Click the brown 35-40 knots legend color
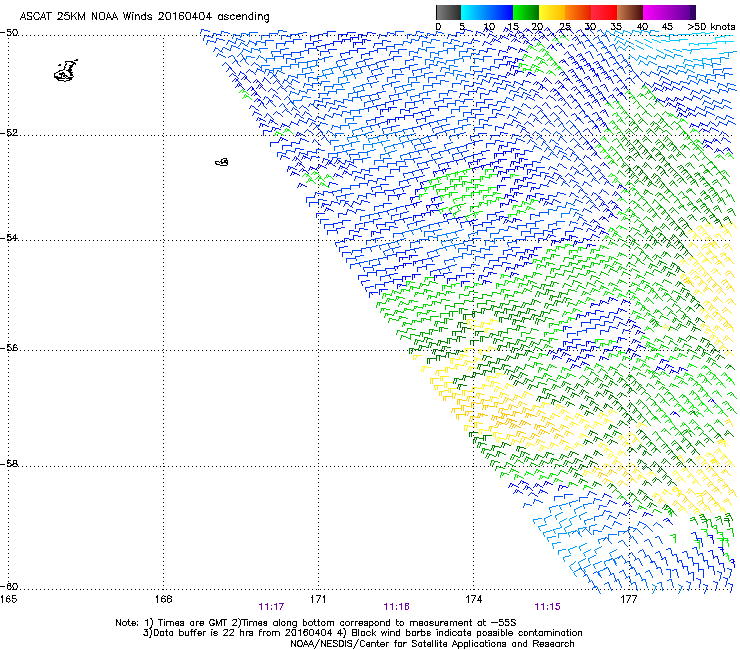The image size is (740, 650). coord(630,12)
